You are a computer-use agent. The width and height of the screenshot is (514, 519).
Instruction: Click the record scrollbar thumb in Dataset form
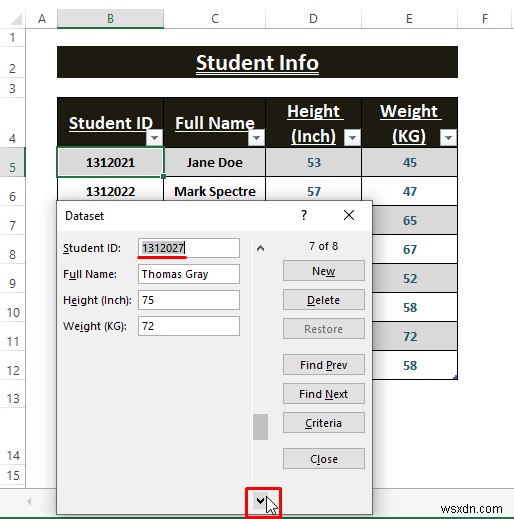[260, 427]
